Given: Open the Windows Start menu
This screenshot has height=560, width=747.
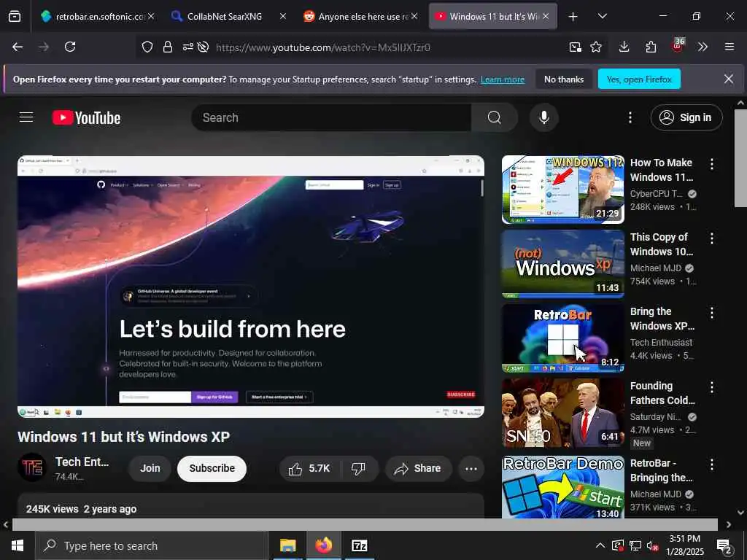Looking at the screenshot, I should pos(18,545).
